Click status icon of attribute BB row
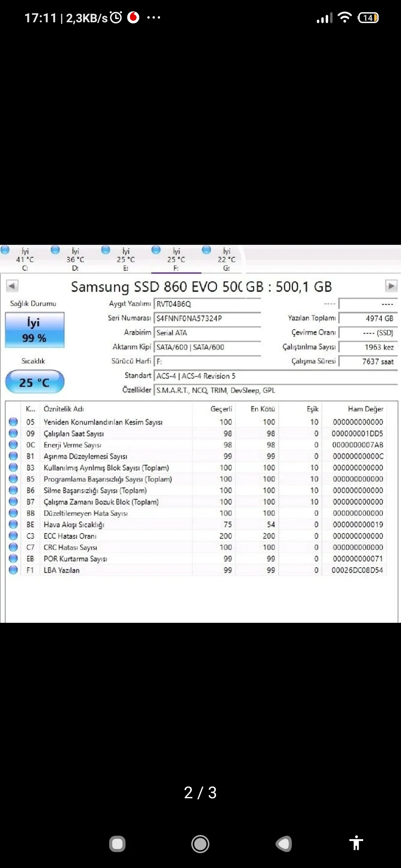This screenshot has width=401, height=868. [x=13, y=513]
